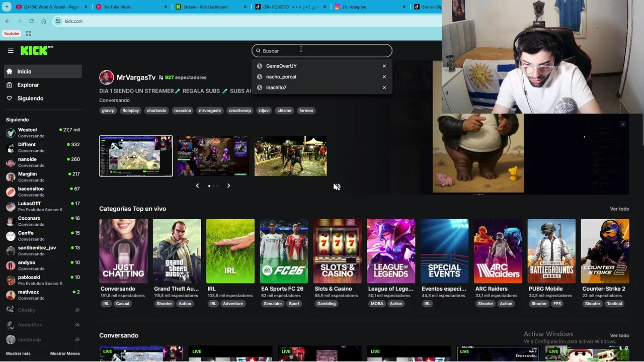Viewport: 644px width, 362px height.
Task: Open mativazz channel in following list
Action: tap(43, 295)
